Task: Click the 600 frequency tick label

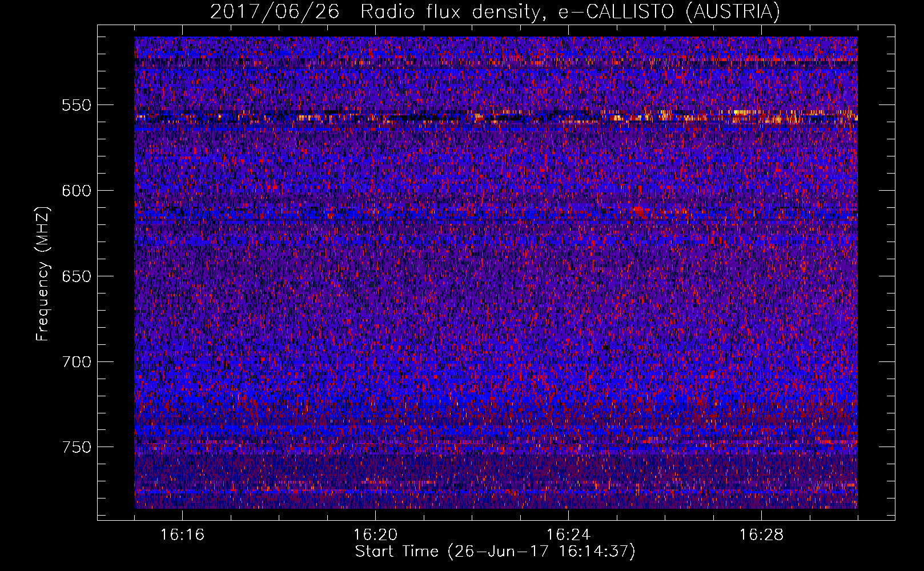Action: pyautogui.click(x=77, y=191)
